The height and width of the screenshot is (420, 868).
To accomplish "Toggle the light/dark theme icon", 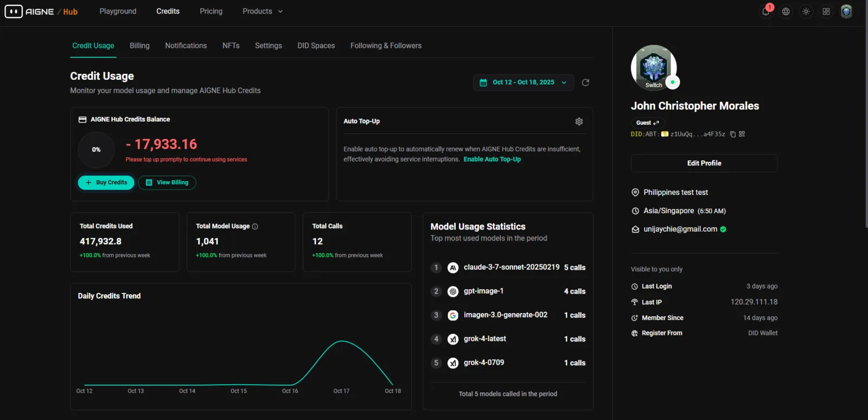I will [x=806, y=11].
